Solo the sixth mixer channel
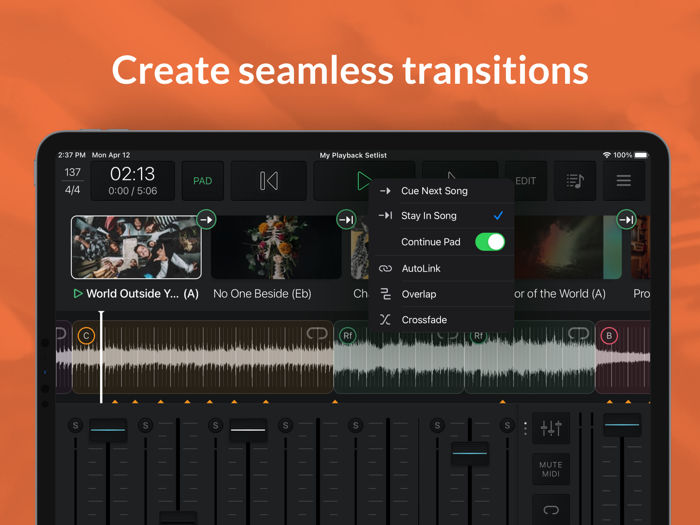This screenshot has width=700, height=525. coord(438,425)
